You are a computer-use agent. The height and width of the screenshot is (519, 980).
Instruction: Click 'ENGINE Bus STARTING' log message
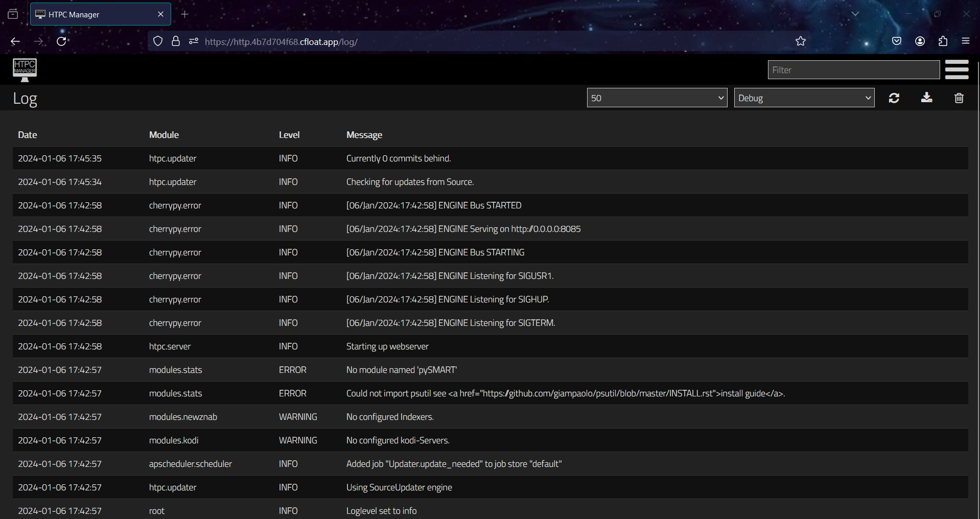(435, 252)
